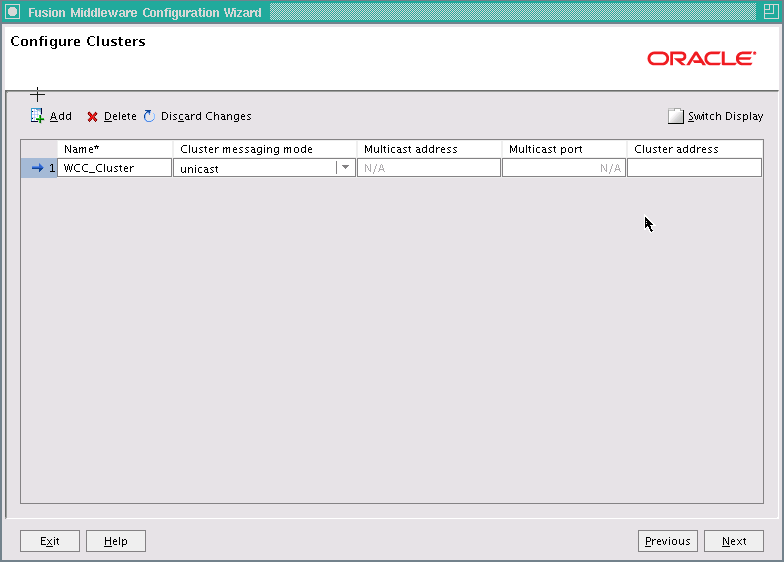Viewport: 784px width, 562px height.
Task: Click Cluster address column header
Action: [695, 149]
